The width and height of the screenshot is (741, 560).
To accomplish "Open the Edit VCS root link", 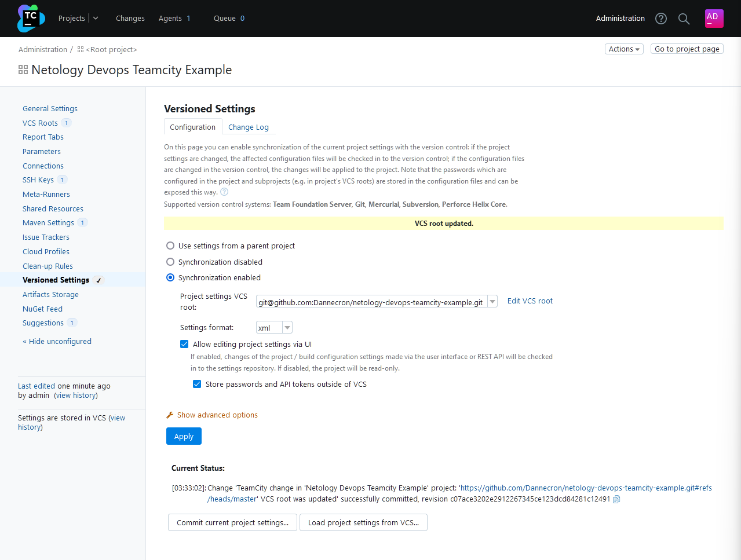I will [x=529, y=301].
